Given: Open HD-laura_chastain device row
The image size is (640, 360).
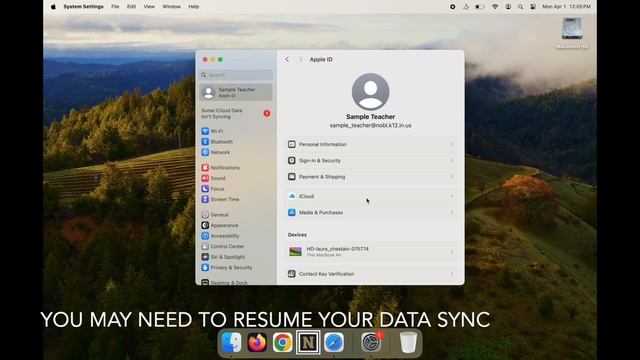Looking at the screenshot, I should (371, 252).
